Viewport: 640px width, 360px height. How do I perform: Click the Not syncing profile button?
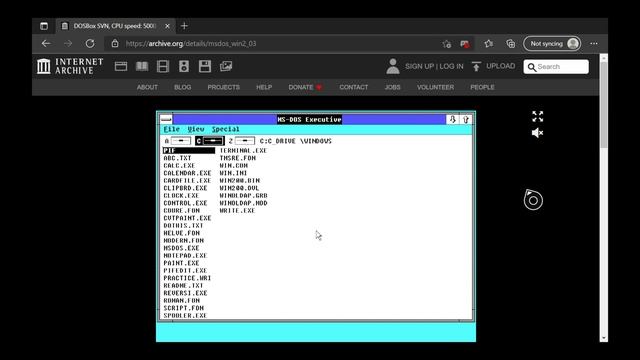(552, 44)
